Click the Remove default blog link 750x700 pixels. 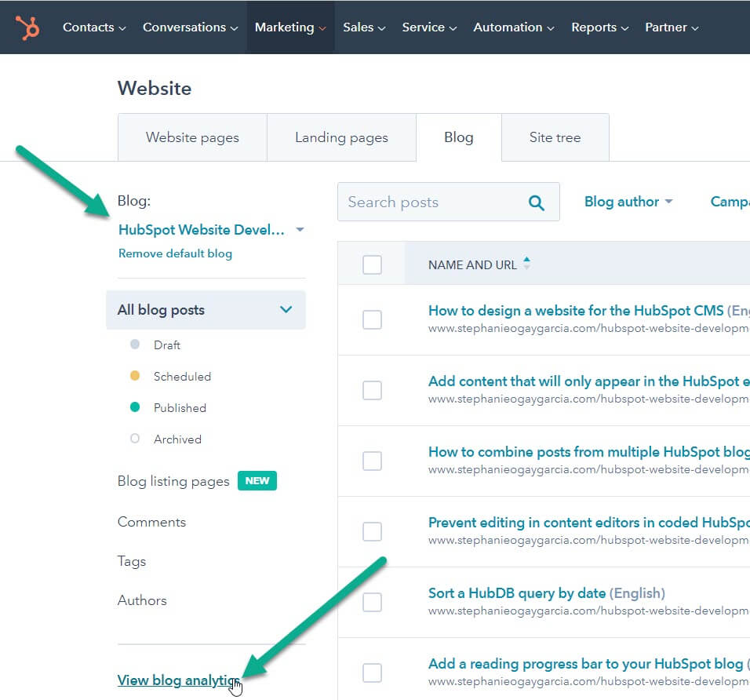174,253
